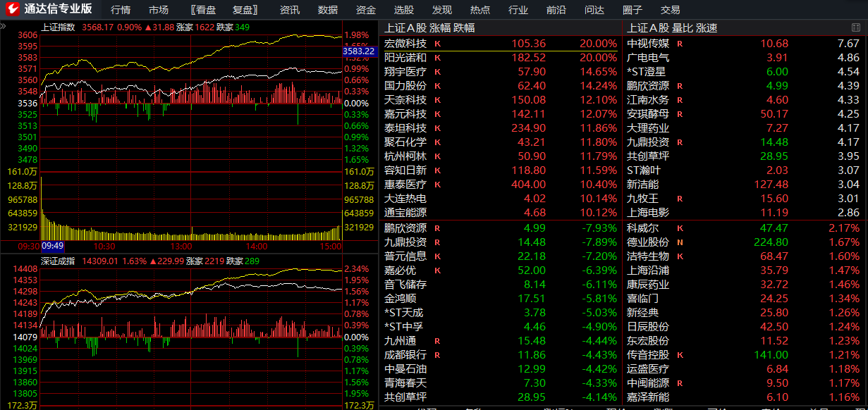Switch to 复盘 mode
Image resolution: width=868 pixels, height=410 pixels.
245,10
